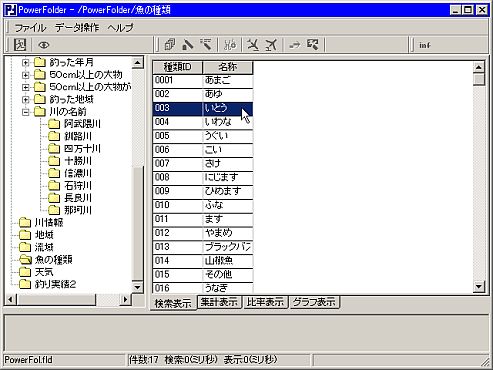Screen dimensions: 493x370
Task: Select the table cell あゆ
Action: tap(228, 94)
